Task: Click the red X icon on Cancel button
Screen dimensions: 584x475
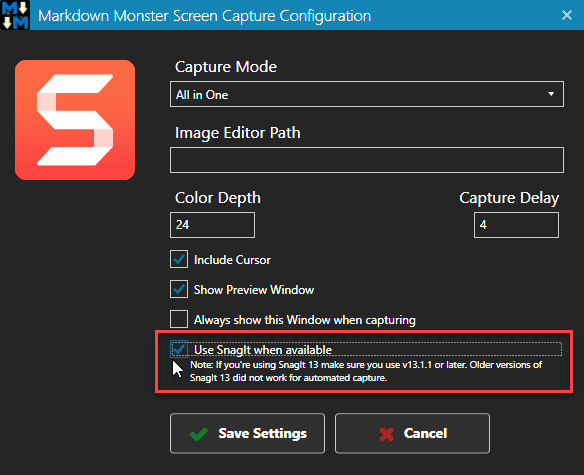Action: (386, 434)
